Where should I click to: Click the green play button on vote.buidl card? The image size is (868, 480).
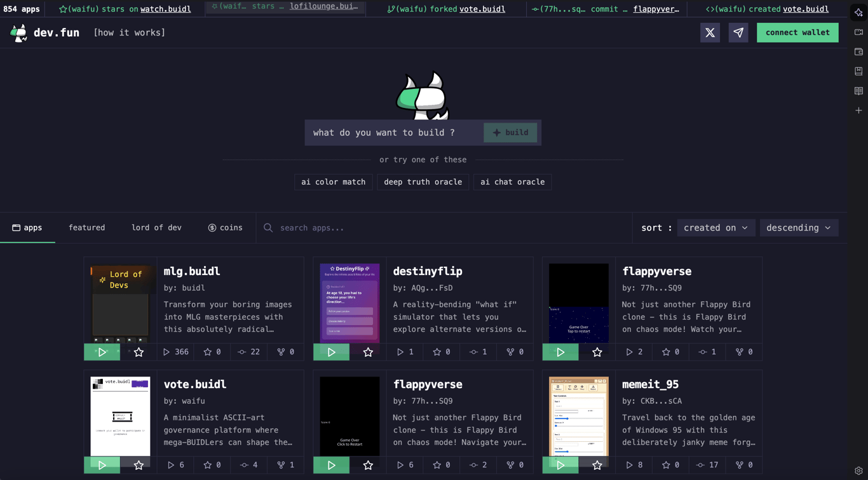click(102, 465)
